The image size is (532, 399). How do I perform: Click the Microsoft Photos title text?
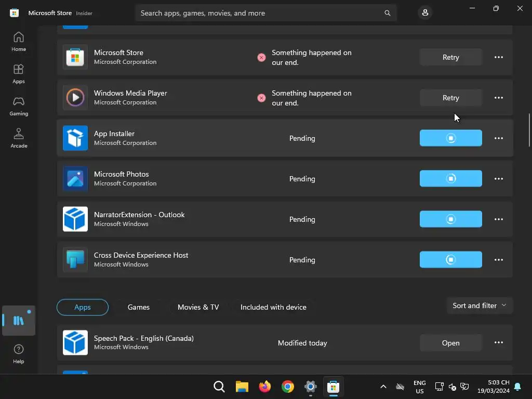pos(121,174)
